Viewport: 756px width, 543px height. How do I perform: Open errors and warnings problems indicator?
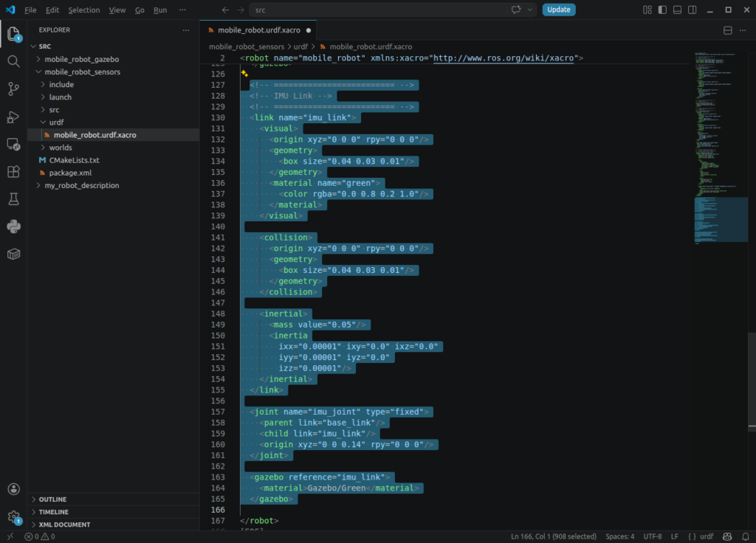(40, 536)
